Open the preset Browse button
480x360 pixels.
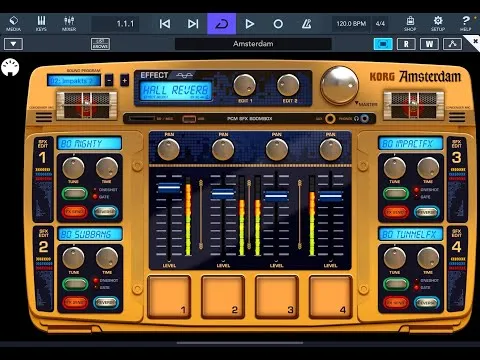100,44
